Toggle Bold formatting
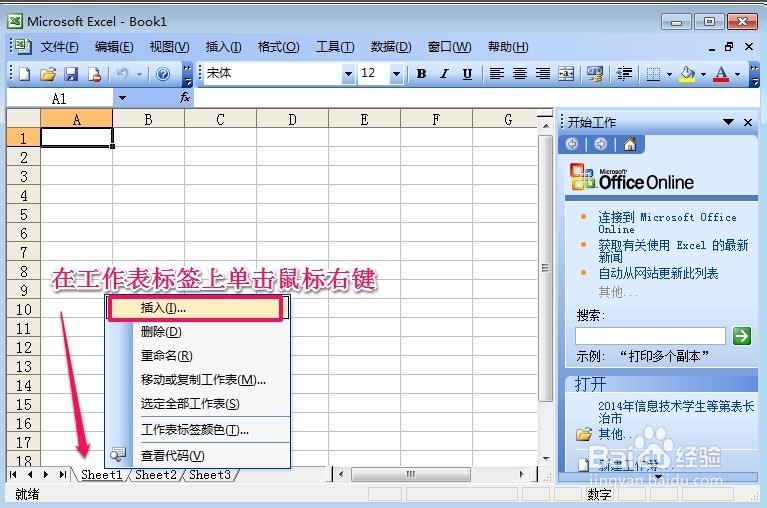The width and height of the screenshot is (767, 508). point(421,74)
